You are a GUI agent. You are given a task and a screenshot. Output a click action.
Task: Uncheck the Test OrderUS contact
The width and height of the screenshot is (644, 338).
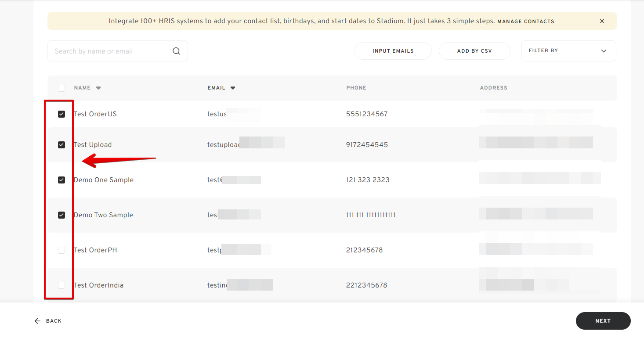point(62,114)
